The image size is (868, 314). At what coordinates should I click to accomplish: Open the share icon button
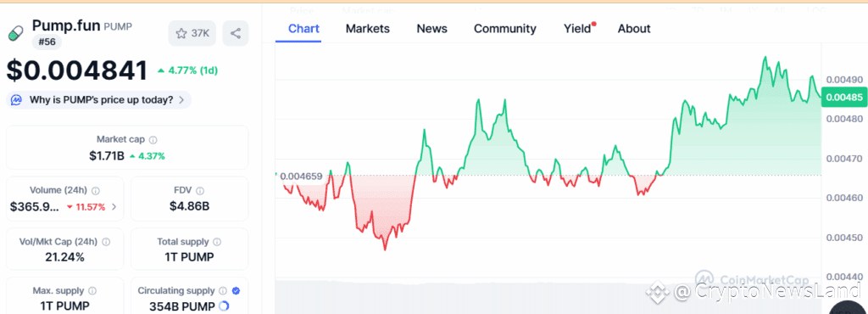(x=236, y=33)
